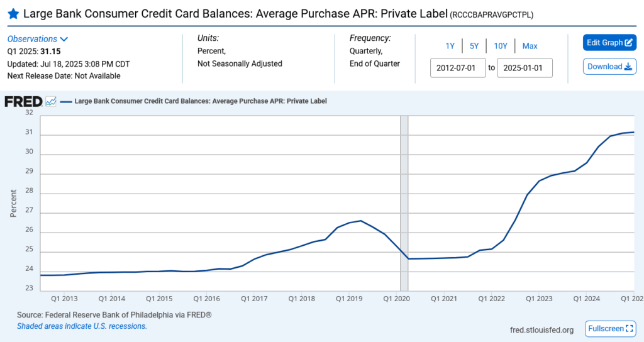Select the 5Y date range
The width and height of the screenshot is (644, 342).
pyautogui.click(x=474, y=46)
